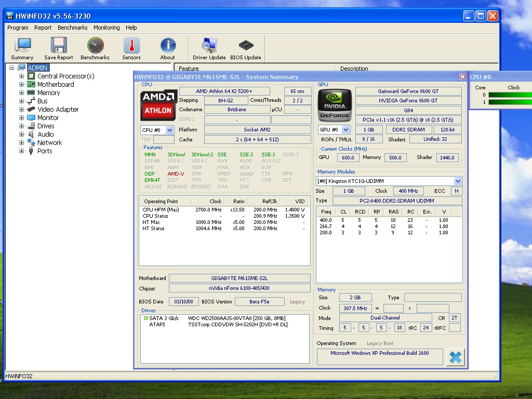Open the memory module Kingston dropdown
This screenshot has height=399, width=532.
coord(458,181)
